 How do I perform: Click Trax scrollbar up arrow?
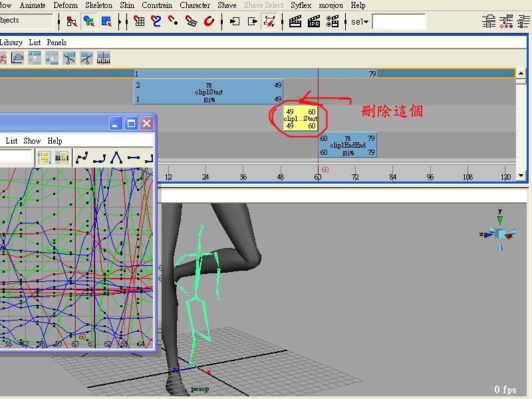point(521,73)
